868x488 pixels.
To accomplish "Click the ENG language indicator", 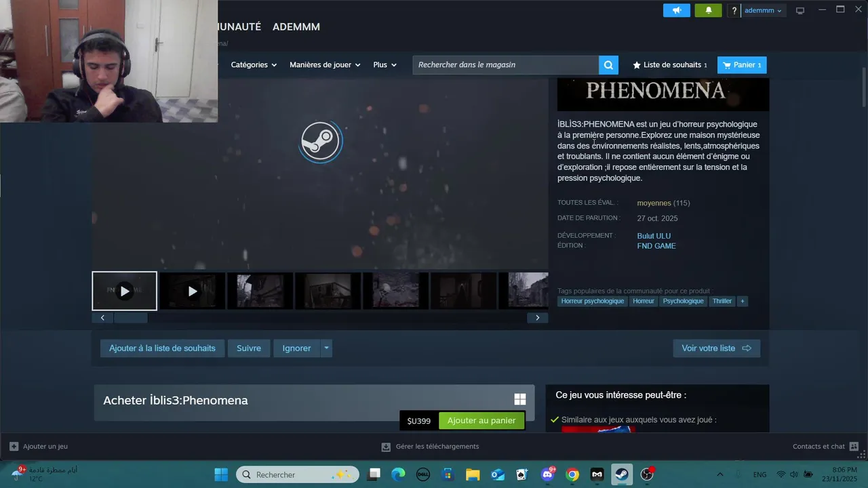I will click(x=760, y=474).
